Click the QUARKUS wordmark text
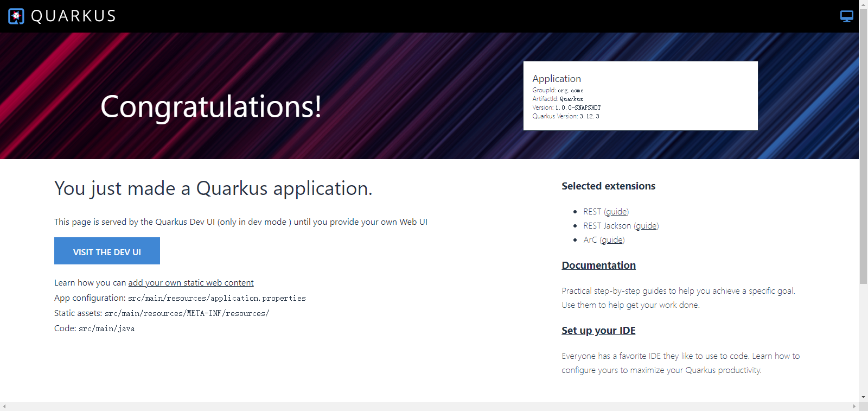Screen dimensions: 868x411 coord(73,16)
